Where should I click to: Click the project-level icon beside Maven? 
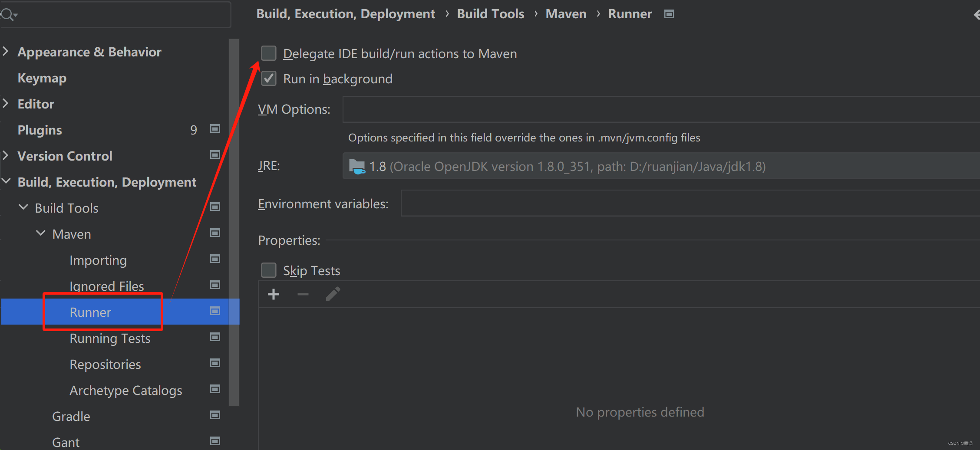pos(215,233)
